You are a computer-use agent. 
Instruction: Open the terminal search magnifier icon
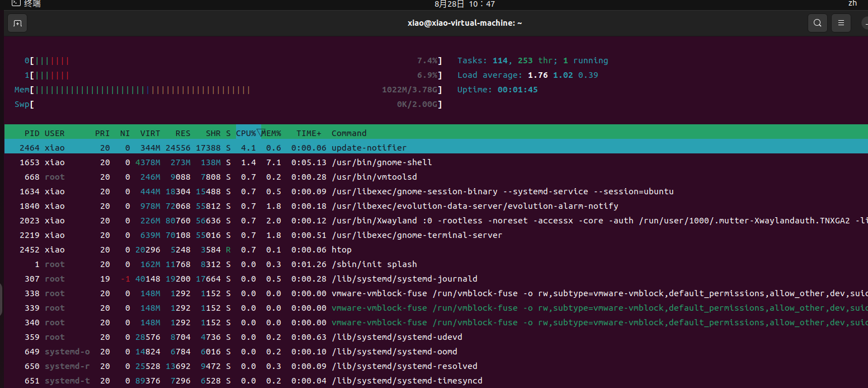(x=817, y=23)
